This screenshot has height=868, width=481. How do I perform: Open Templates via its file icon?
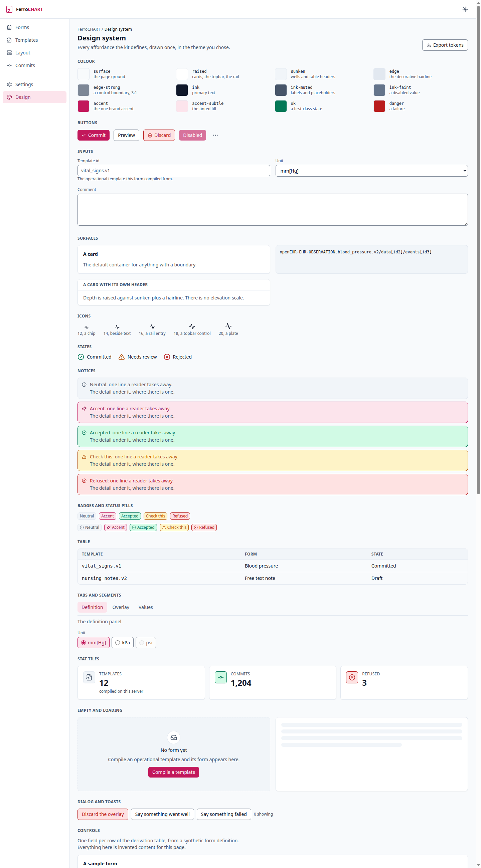(x=9, y=40)
